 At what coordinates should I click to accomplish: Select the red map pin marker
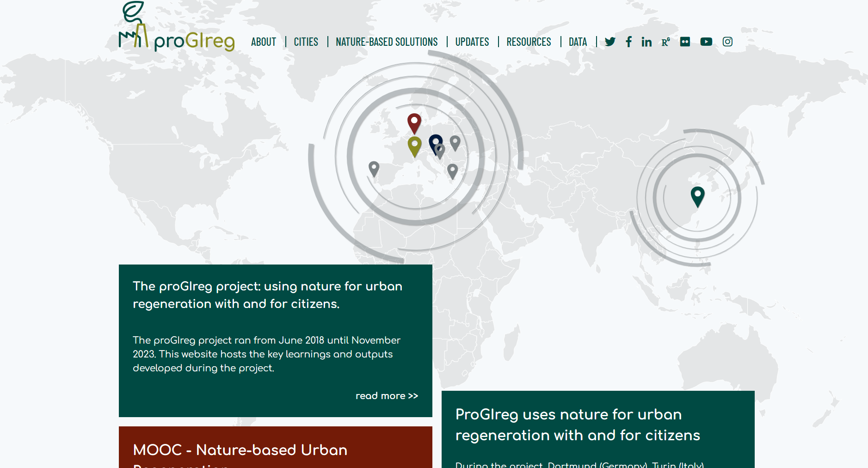tap(414, 122)
